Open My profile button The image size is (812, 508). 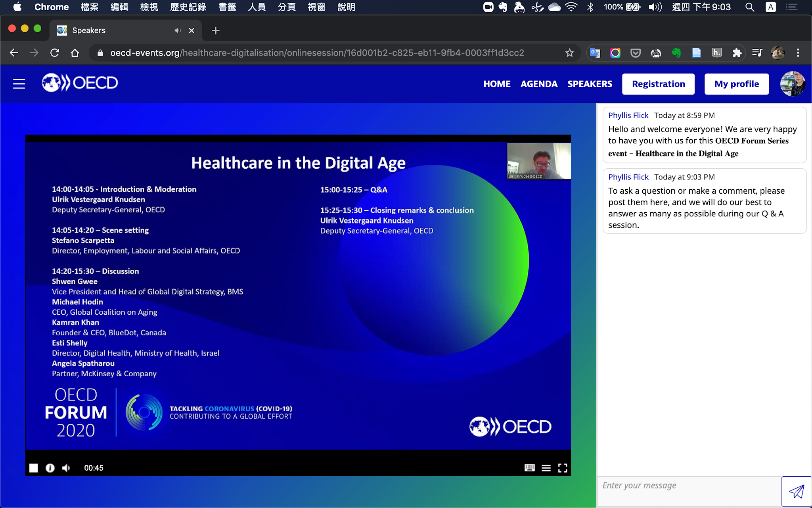tap(736, 84)
